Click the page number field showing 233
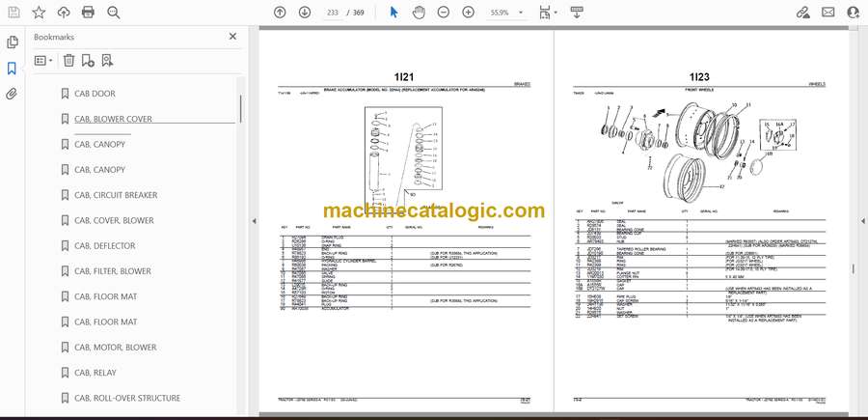This screenshot has height=420, width=868. coord(333,13)
